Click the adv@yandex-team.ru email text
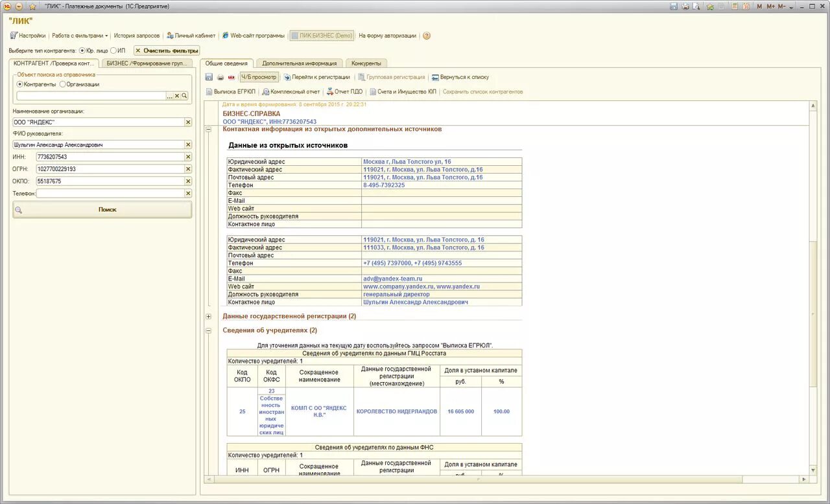Image resolution: width=830 pixels, height=504 pixels. tap(392, 279)
